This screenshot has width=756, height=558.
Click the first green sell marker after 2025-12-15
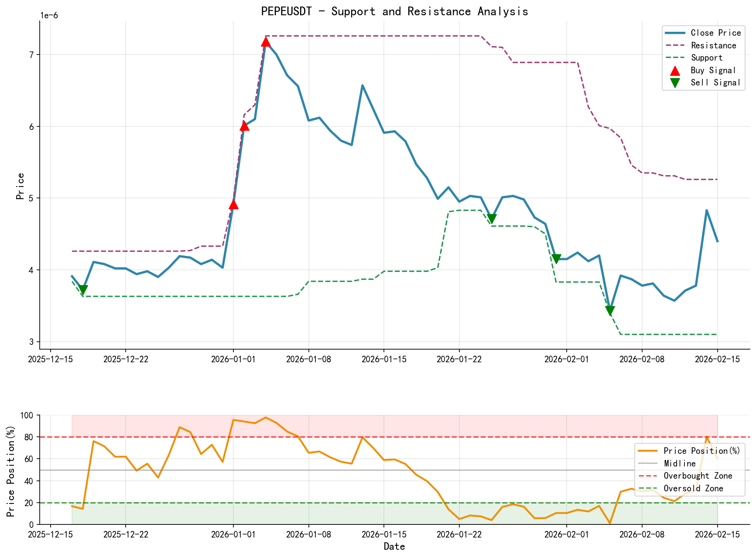coord(83,289)
